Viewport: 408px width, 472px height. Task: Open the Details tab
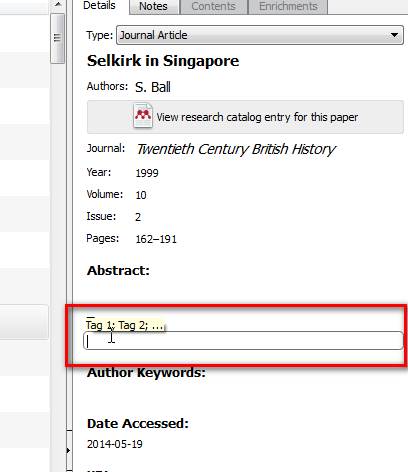[x=99, y=6]
